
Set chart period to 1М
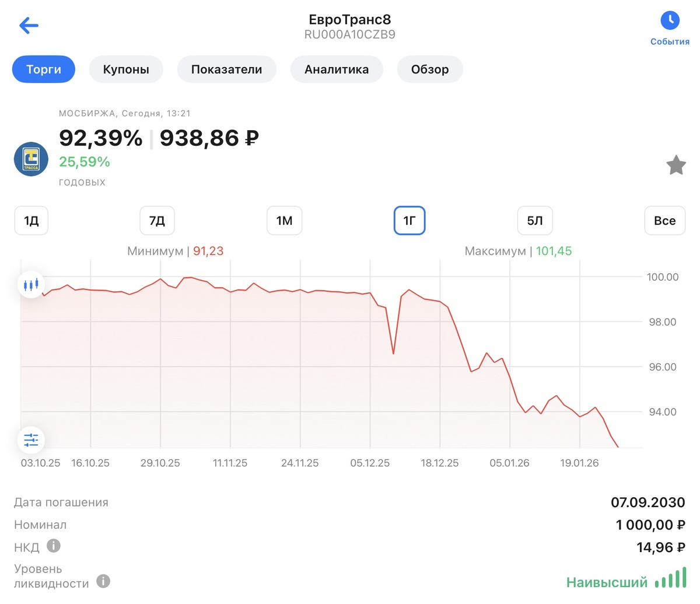point(284,221)
